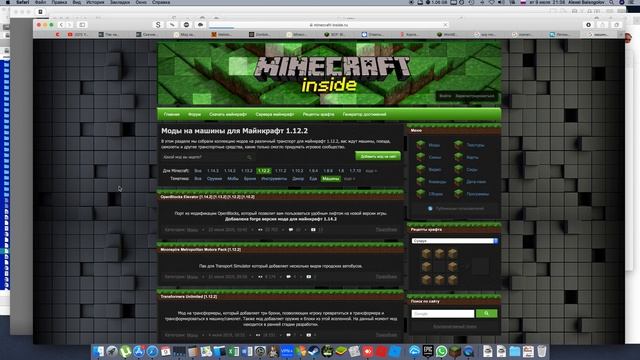Focus the mod search input field
The width and height of the screenshot is (640, 360).
[207, 157]
